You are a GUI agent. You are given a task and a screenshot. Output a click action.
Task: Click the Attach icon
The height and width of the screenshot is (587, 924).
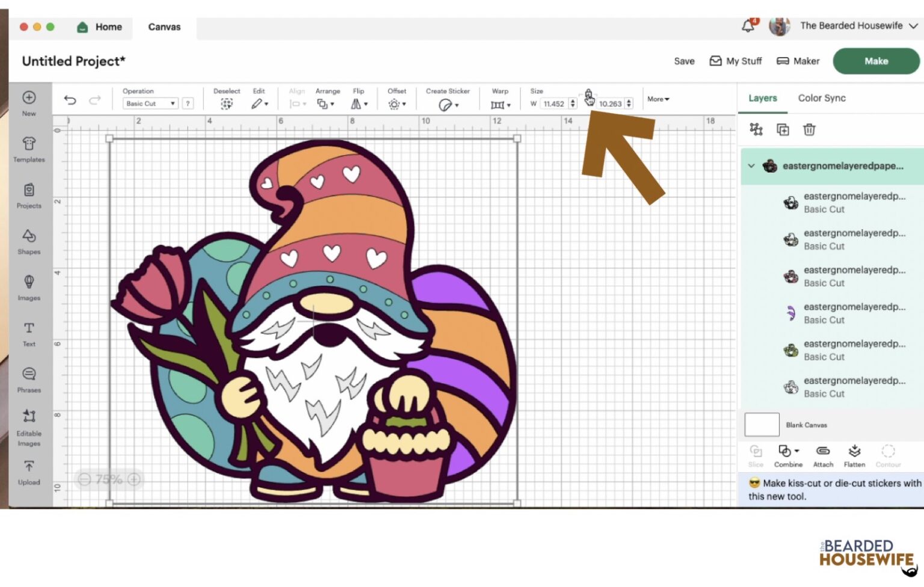click(x=823, y=455)
